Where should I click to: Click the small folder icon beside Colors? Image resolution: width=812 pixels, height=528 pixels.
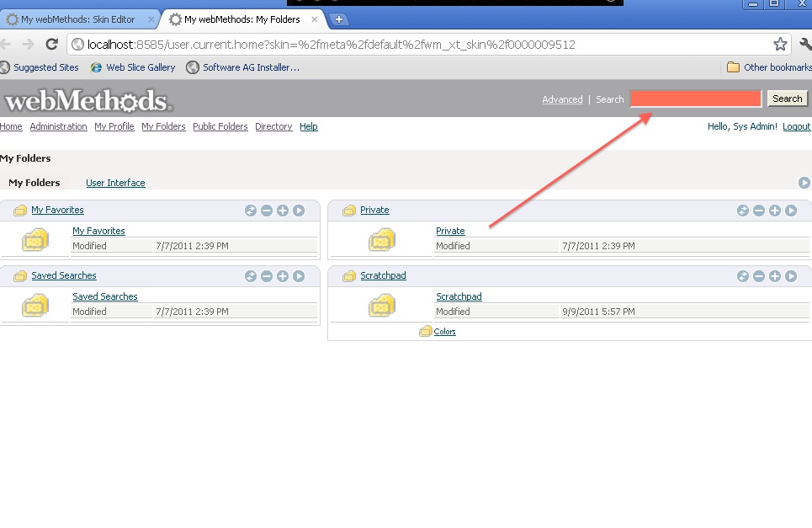click(x=426, y=331)
